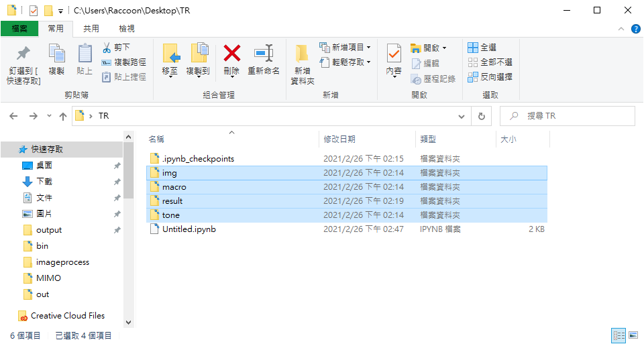Click the Refresh button next to address bar
This screenshot has height=344, width=644.
(482, 116)
